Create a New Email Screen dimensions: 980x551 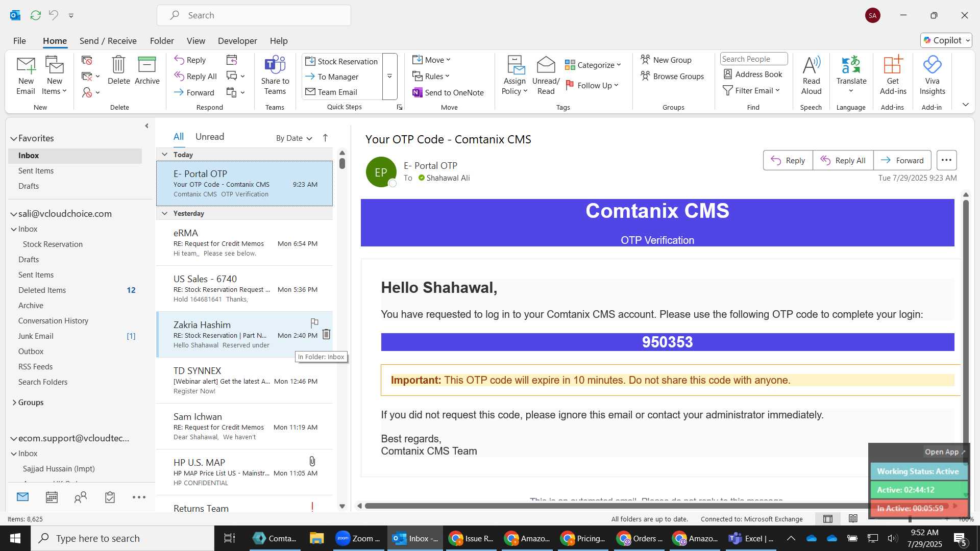click(26, 76)
